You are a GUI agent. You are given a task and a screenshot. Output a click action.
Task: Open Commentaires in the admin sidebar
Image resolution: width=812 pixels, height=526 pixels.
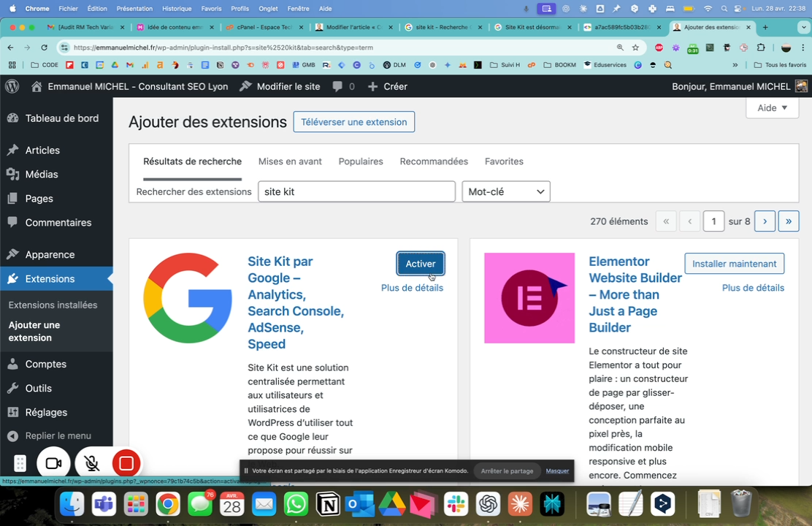pos(56,222)
